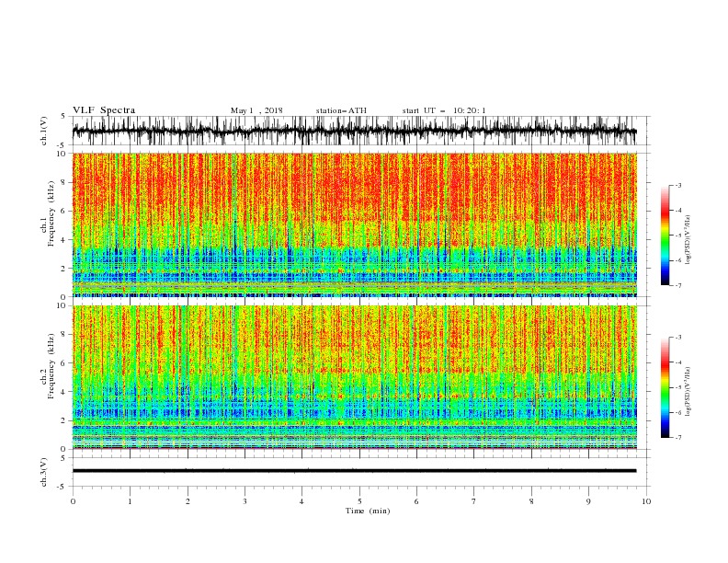Image resolution: width=728 pixels, height=563 pixels.
Task: Click the ch.1 black waveform trace
Action: pos(354,131)
